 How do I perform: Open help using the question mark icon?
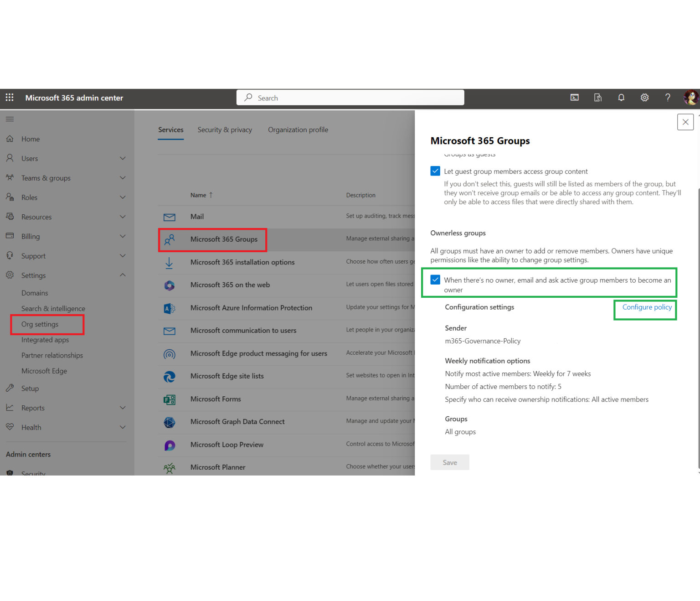[x=668, y=98]
